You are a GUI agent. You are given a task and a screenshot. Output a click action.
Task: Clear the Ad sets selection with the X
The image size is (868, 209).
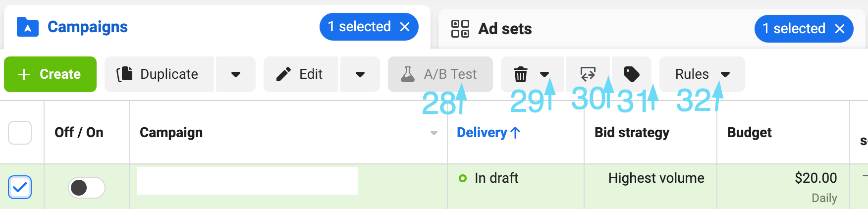coord(840,29)
